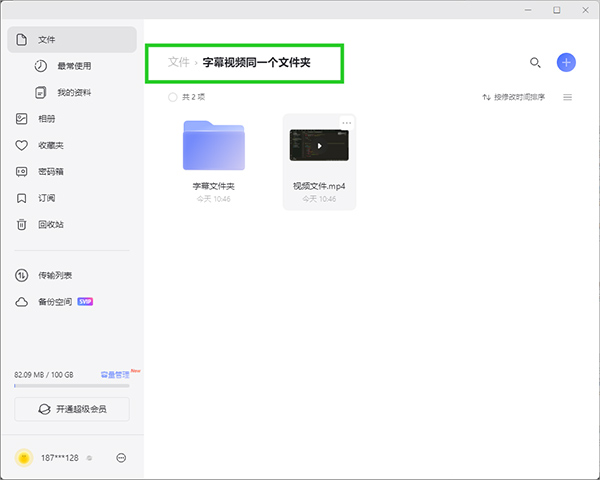Open the 按修改时间排序 sort dropdown
The image size is (600, 480).
click(514, 97)
